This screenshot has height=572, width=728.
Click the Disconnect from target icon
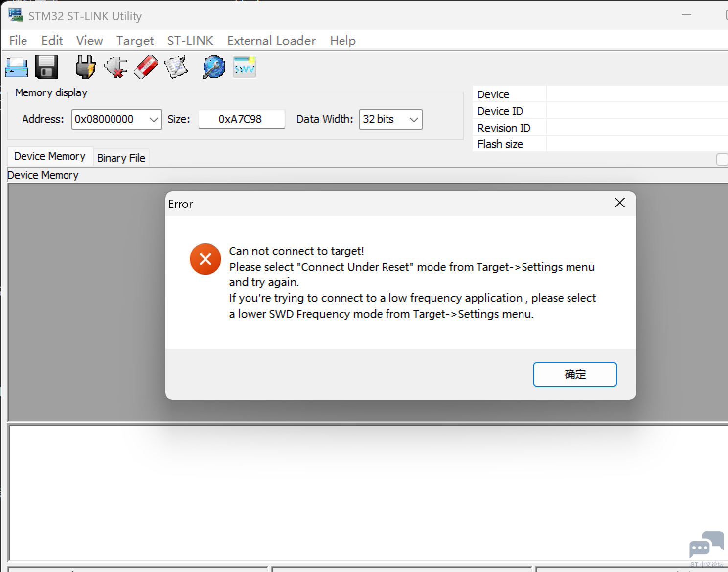point(116,67)
